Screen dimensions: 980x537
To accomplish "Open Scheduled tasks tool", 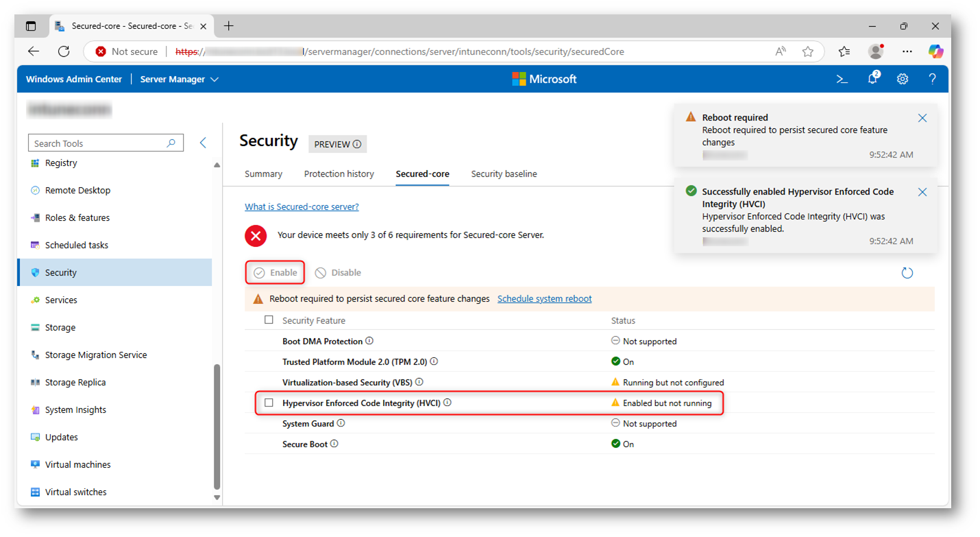I will (x=114, y=245).
